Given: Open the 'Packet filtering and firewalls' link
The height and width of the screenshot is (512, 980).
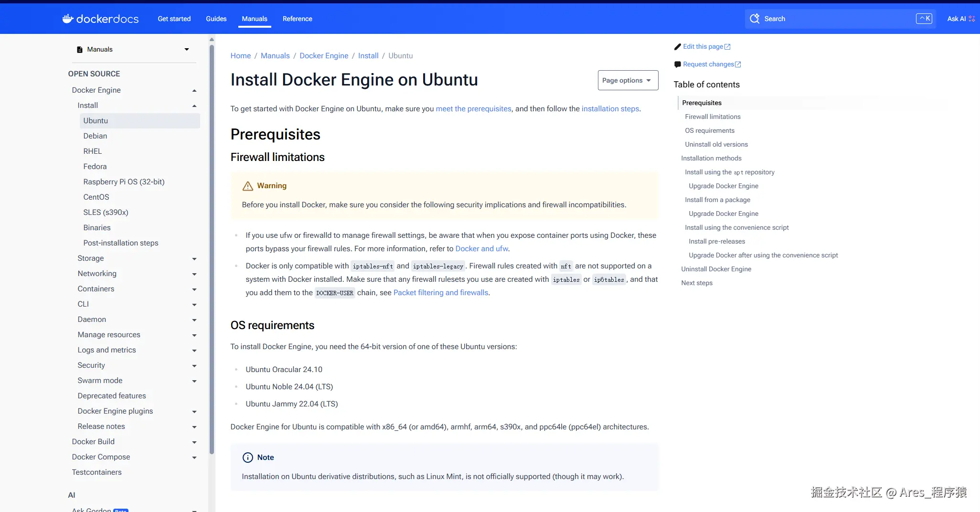Looking at the screenshot, I should [441, 293].
